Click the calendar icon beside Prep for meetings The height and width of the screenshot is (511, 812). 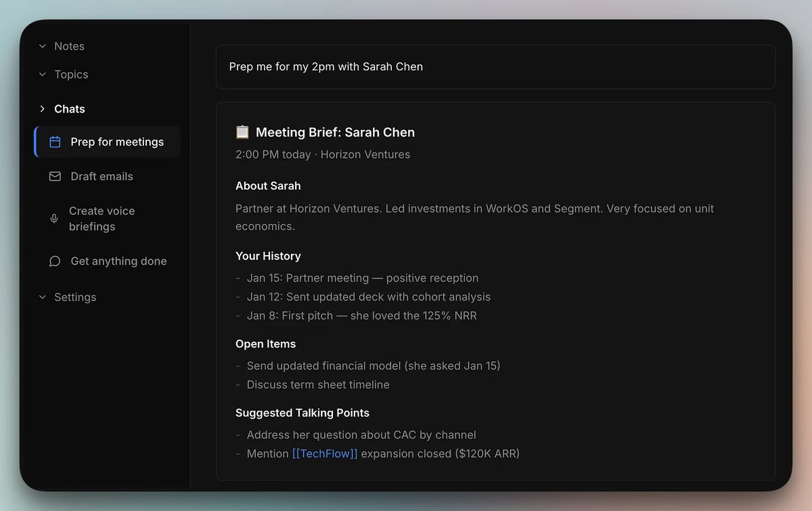pyautogui.click(x=55, y=142)
